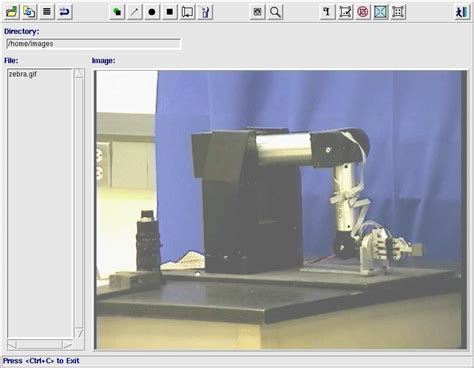Click the blue swap arrows icon
This screenshot has width=474, height=368.
tap(64, 12)
